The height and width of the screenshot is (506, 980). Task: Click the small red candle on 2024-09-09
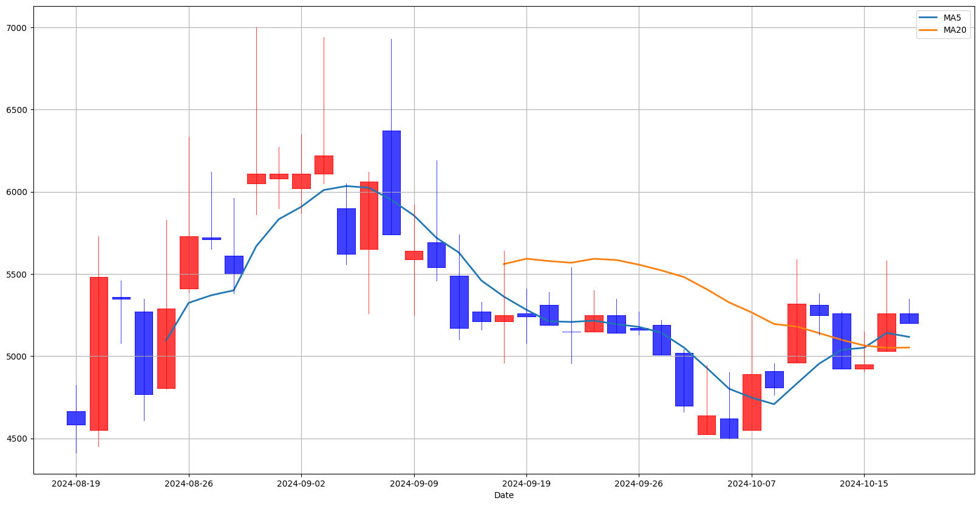pyautogui.click(x=414, y=255)
